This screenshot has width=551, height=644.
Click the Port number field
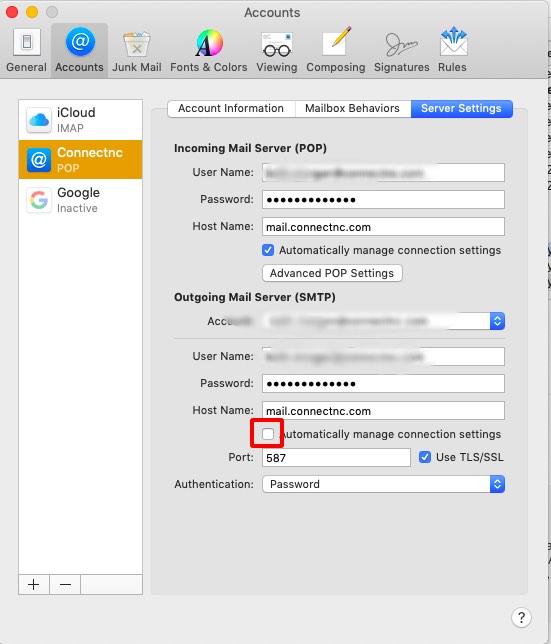click(x=336, y=458)
